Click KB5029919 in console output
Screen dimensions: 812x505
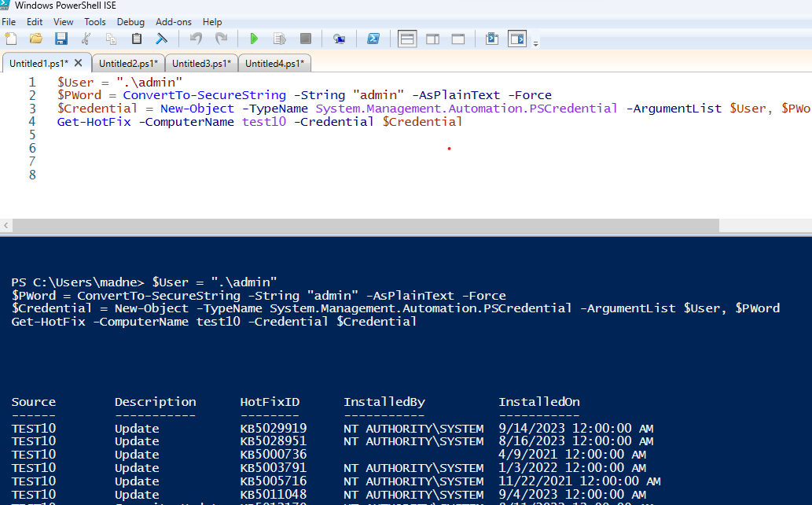coord(274,428)
